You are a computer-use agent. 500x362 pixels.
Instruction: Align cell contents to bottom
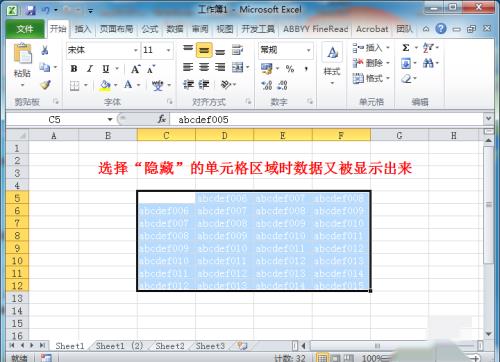pos(220,51)
